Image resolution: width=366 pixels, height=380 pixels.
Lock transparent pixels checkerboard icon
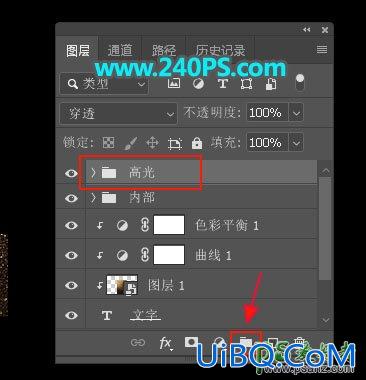click(x=108, y=143)
